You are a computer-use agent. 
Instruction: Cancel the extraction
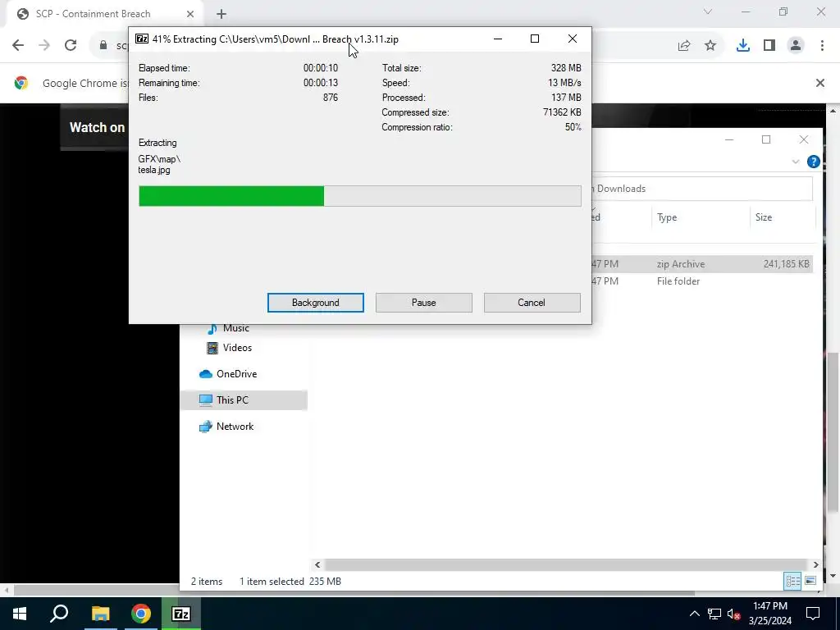tap(532, 303)
